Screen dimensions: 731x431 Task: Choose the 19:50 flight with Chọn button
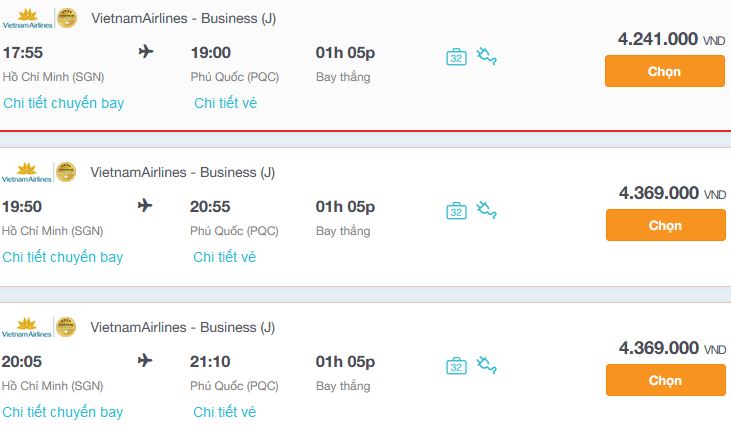[x=665, y=225]
